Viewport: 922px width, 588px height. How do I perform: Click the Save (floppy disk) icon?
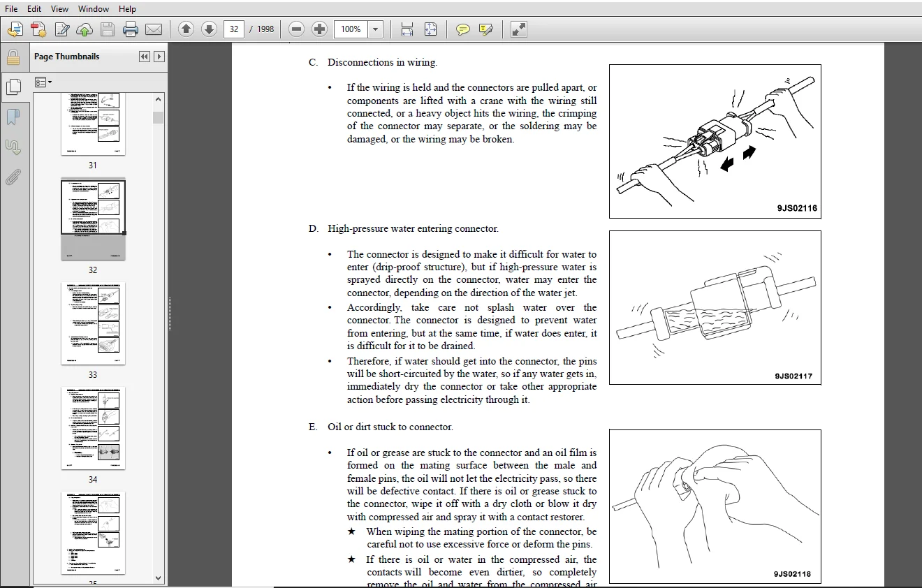(108, 29)
